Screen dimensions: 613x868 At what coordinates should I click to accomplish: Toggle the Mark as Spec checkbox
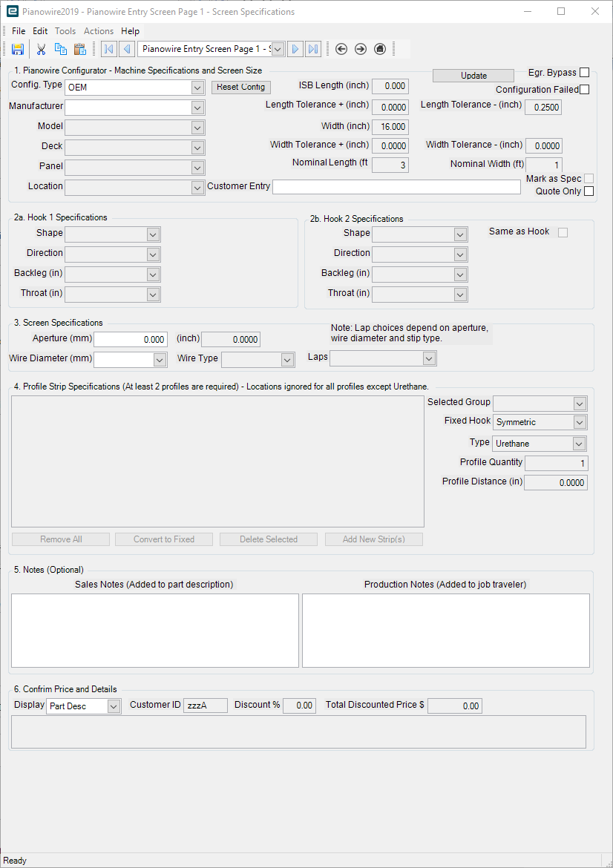589,178
